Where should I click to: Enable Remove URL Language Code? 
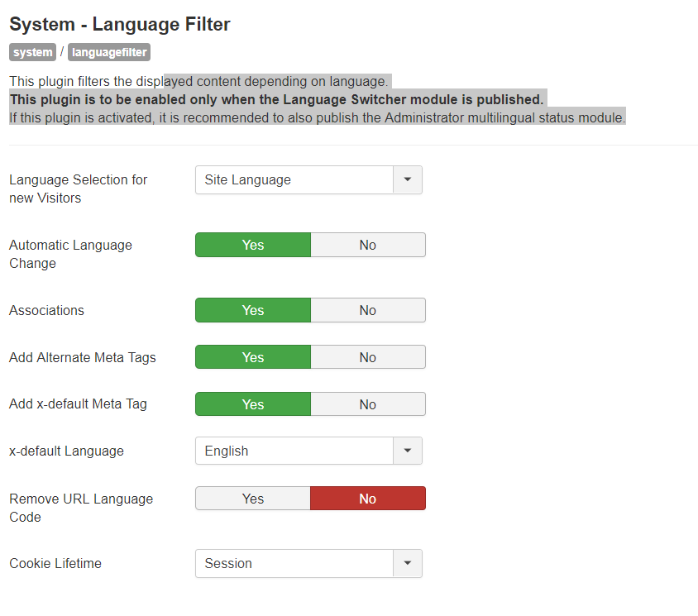tap(252, 499)
